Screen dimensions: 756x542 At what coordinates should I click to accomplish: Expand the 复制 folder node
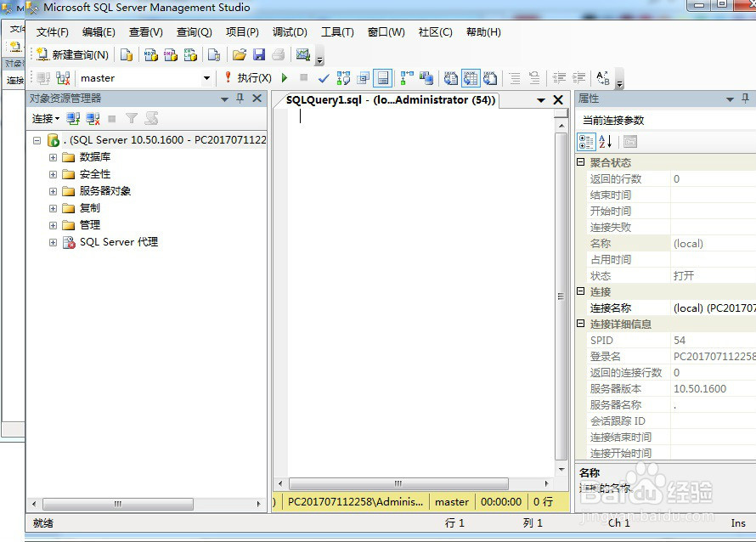(53, 208)
